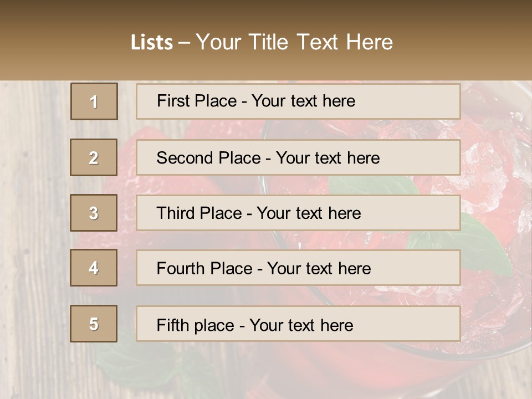This screenshot has width=532, height=399.
Task: Click the 'First Place - Your text here' box
Action: [298, 101]
